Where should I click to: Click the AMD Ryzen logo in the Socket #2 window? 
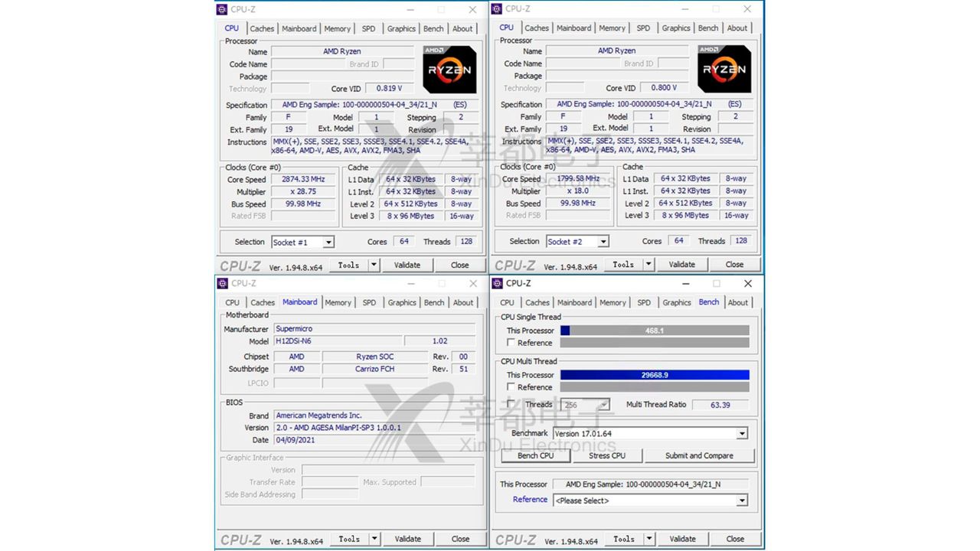(x=724, y=69)
